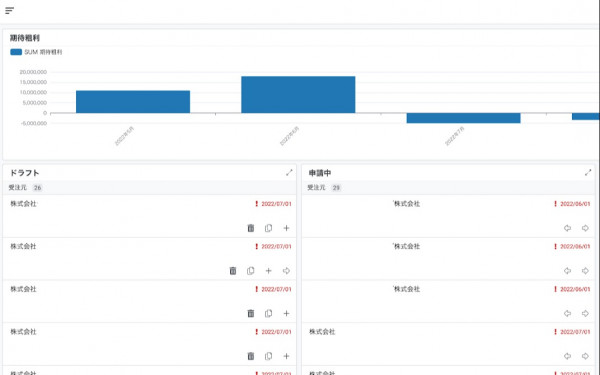The image size is (600, 375).
Task: Send the 2022/07/01 申請中 card back with left arrow
Action: coord(567,356)
